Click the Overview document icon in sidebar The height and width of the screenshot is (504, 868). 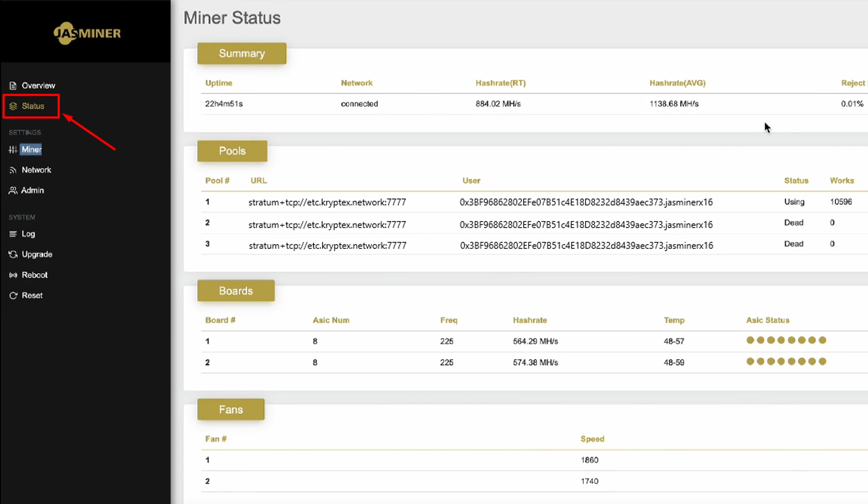point(13,85)
